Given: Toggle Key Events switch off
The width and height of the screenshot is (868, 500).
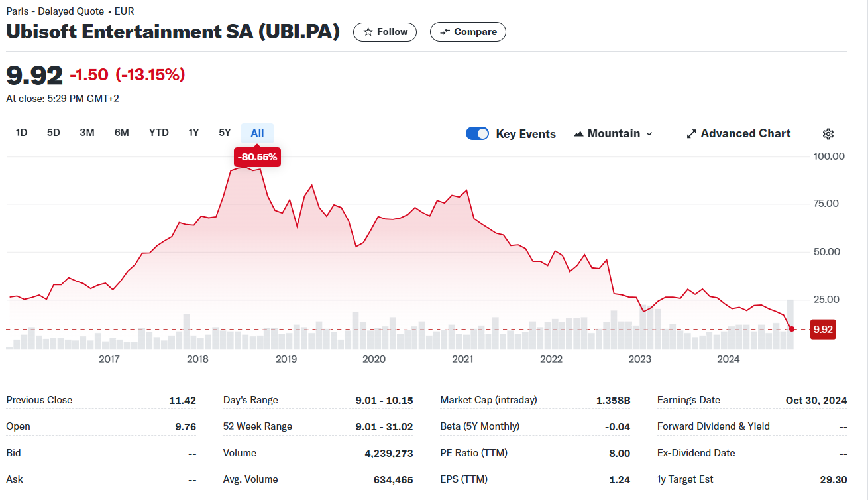Looking at the screenshot, I should [477, 134].
